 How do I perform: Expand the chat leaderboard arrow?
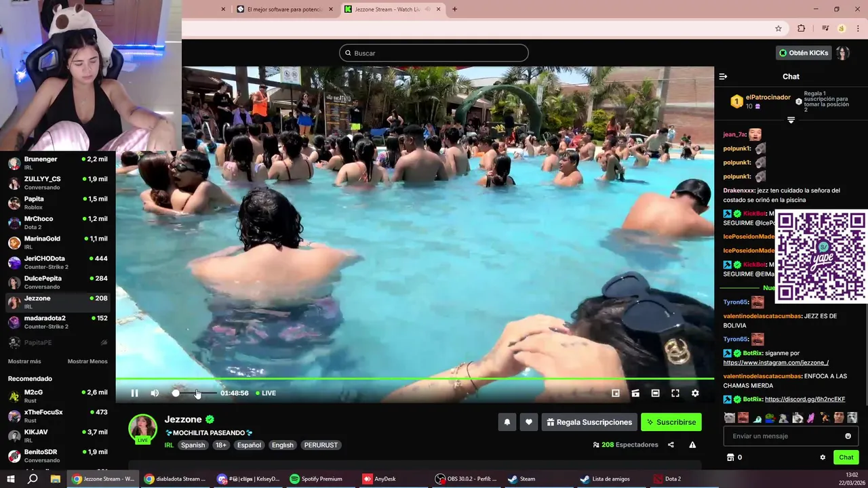pos(791,120)
